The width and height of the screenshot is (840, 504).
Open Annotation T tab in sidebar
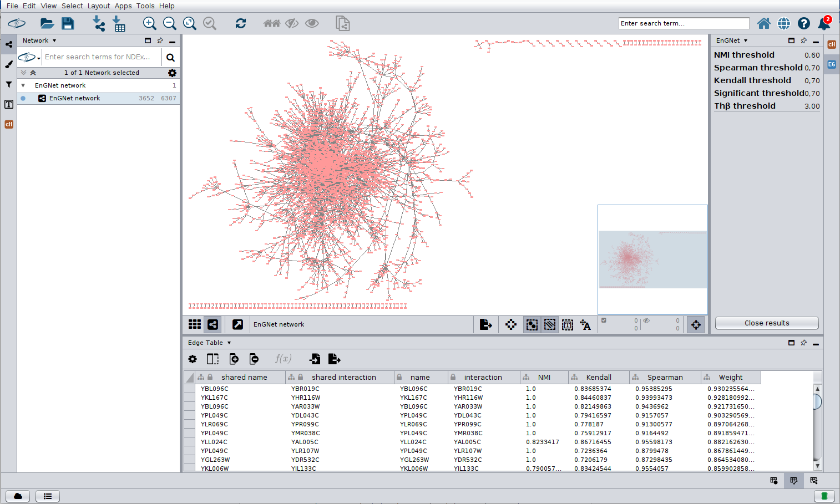pos(9,104)
